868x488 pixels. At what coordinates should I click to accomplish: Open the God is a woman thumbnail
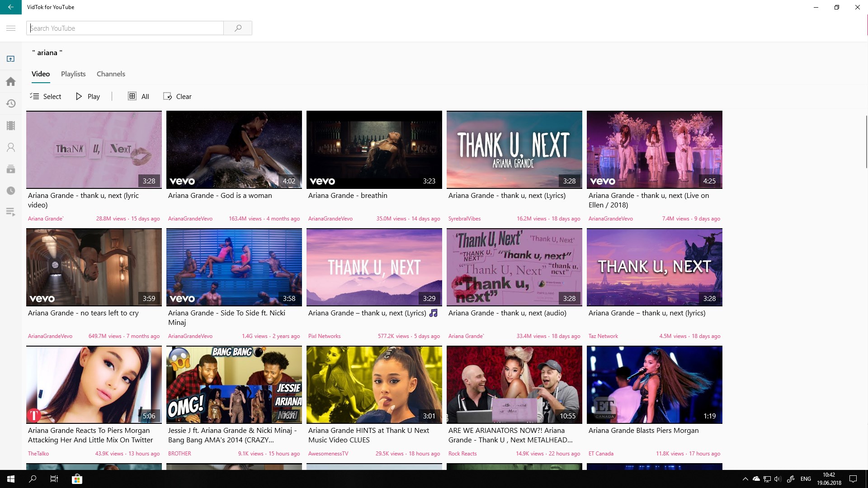[x=234, y=150]
